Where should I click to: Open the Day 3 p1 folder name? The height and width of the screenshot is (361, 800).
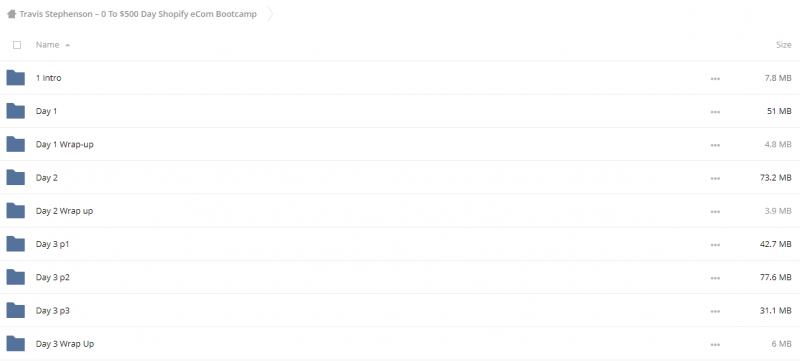(x=53, y=244)
